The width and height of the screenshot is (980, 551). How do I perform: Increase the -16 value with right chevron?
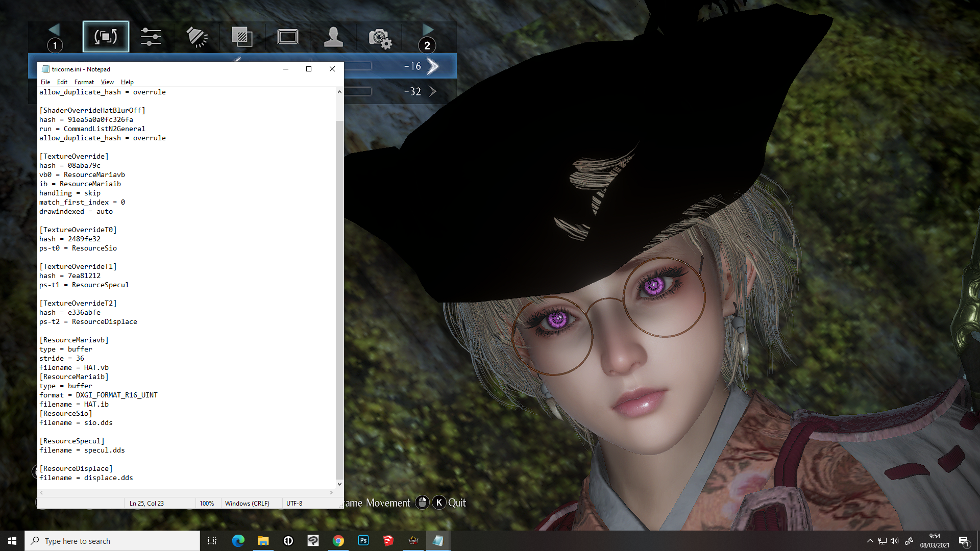pos(433,66)
